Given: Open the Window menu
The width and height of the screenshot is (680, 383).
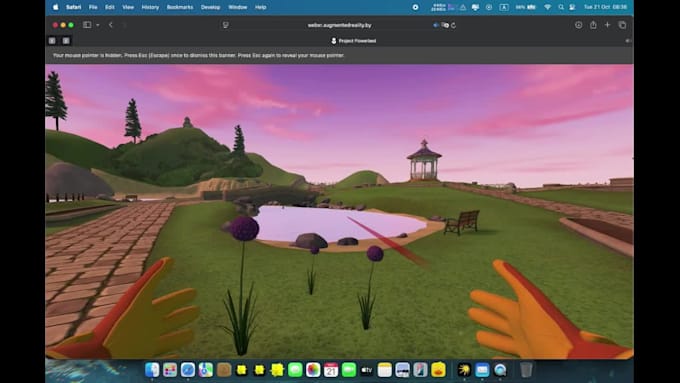Looking at the screenshot, I should tap(238, 7).
